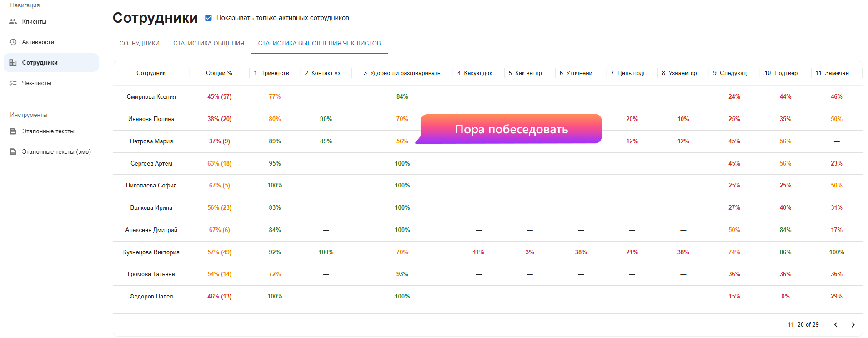Click the Активности history clock icon
The width and height of the screenshot is (868, 338).
tap(13, 42)
